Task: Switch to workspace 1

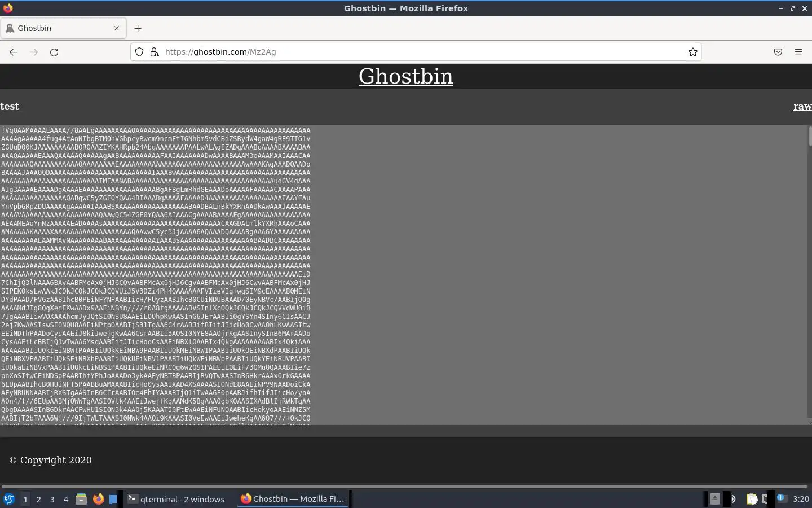Action: [x=25, y=499]
